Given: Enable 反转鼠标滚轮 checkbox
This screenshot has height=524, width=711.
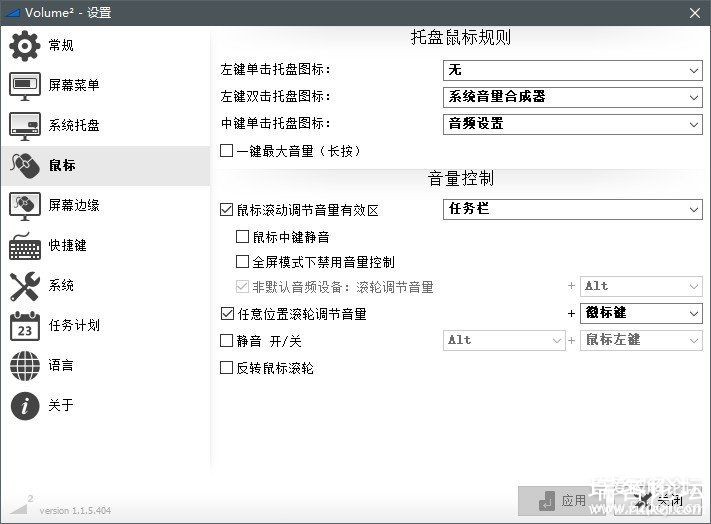Looking at the screenshot, I should [x=226, y=368].
